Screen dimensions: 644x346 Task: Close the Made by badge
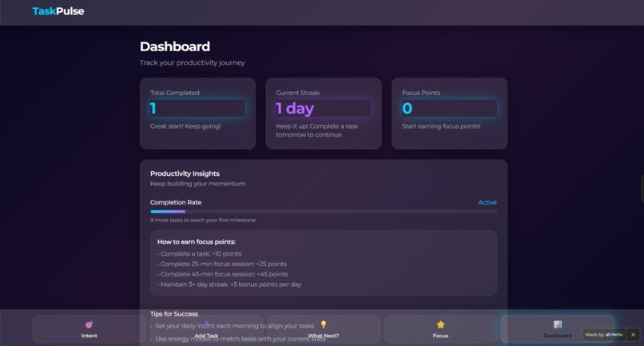[x=633, y=335]
